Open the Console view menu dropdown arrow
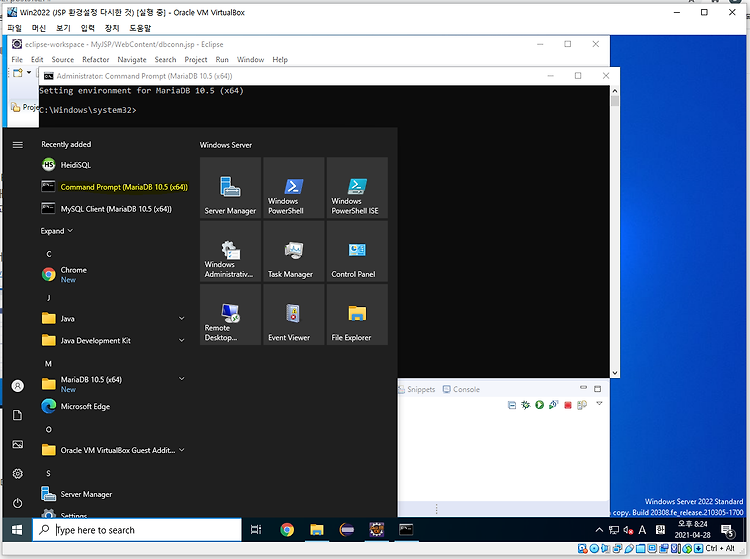The width and height of the screenshot is (750, 559). [599, 404]
